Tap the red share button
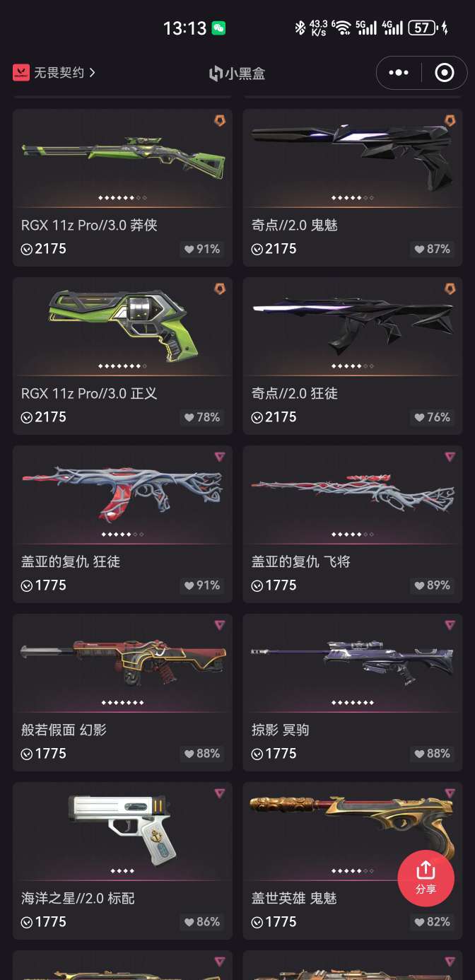The height and width of the screenshot is (980, 475). [426, 877]
